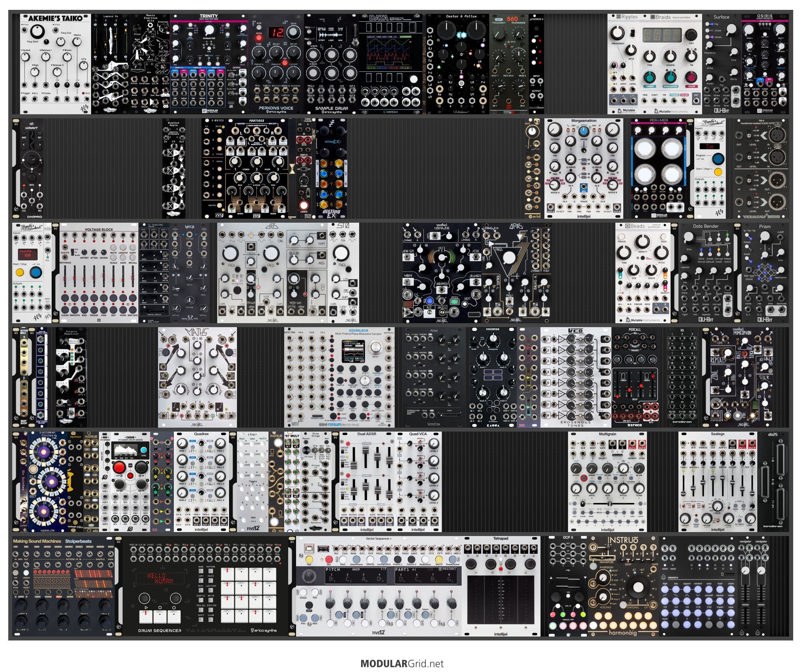Open the Assimil8or sampler module
805x672 pixels.
[x=339, y=377]
